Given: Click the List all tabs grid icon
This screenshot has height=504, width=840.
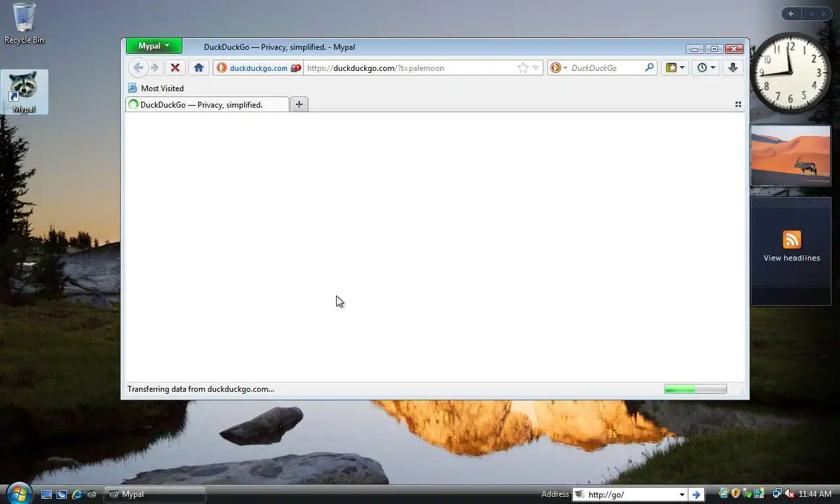Looking at the screenshot, I should tap(738, 104).
